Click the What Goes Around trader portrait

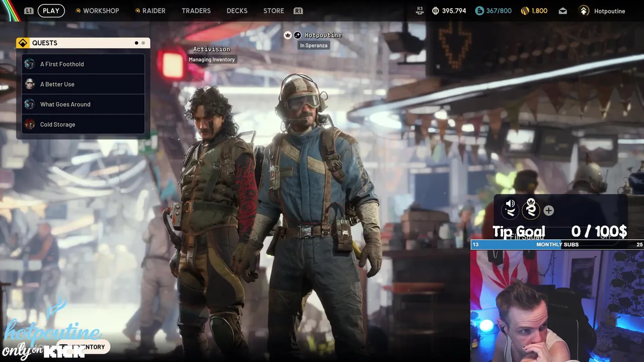[30, 104]
